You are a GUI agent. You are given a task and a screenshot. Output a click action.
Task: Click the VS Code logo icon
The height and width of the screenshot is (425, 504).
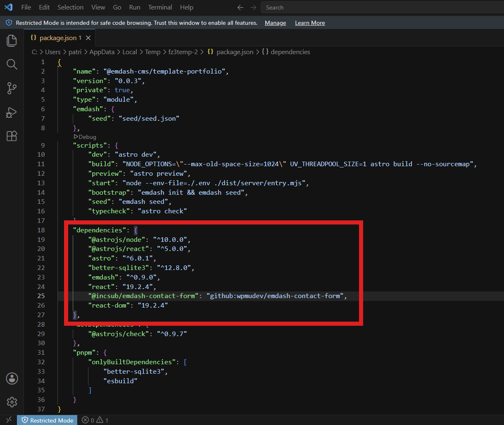tap(9, 7)
